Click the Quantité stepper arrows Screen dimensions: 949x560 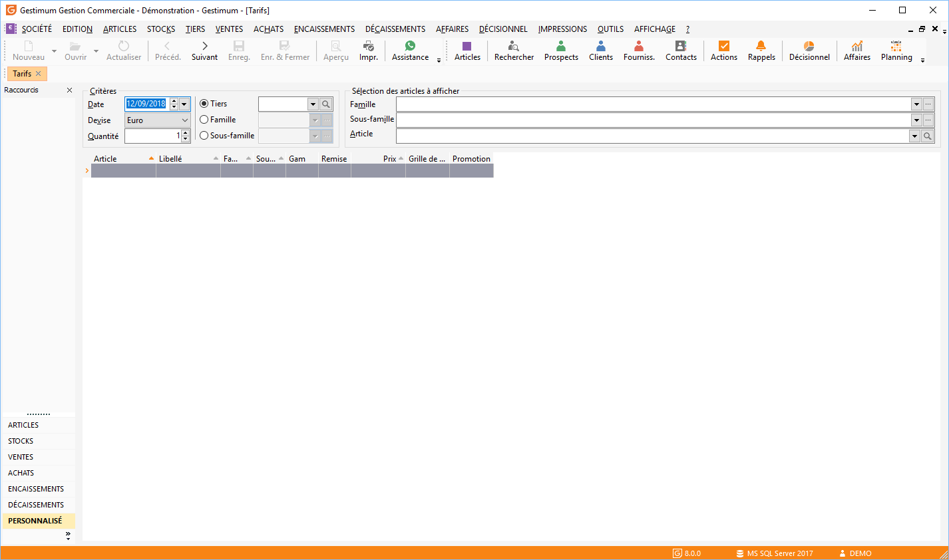[x=186, y=136]
